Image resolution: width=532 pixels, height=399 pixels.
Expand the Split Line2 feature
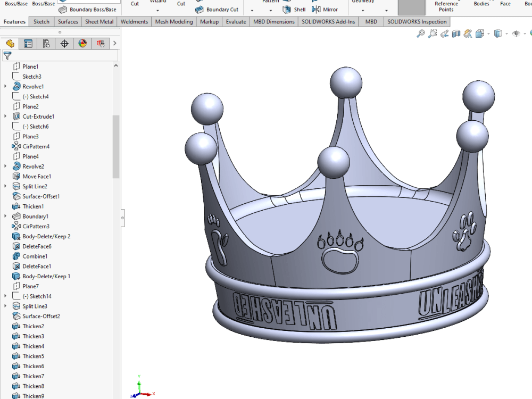pyautogui.click(x=5, y=186)
